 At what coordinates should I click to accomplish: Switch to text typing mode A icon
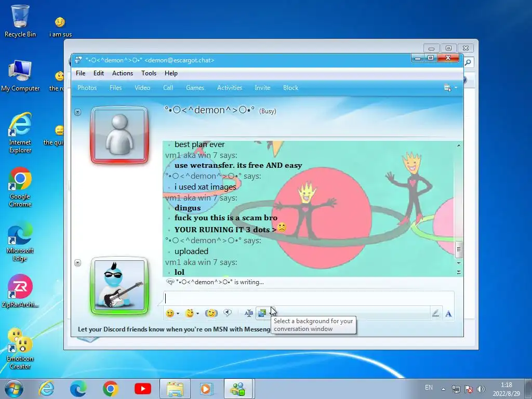(448, 313)
